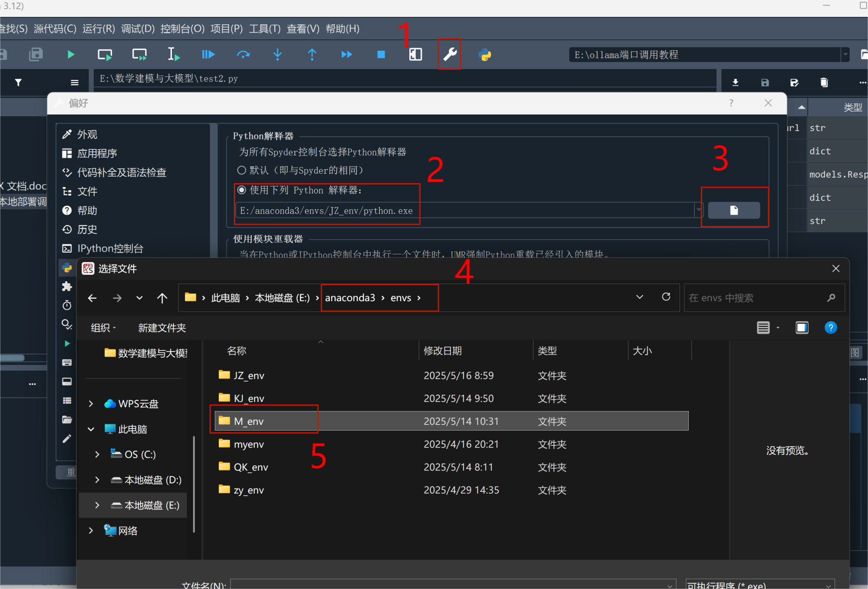
Task: Open the file dialog help icon
Action: coord(830,328)
